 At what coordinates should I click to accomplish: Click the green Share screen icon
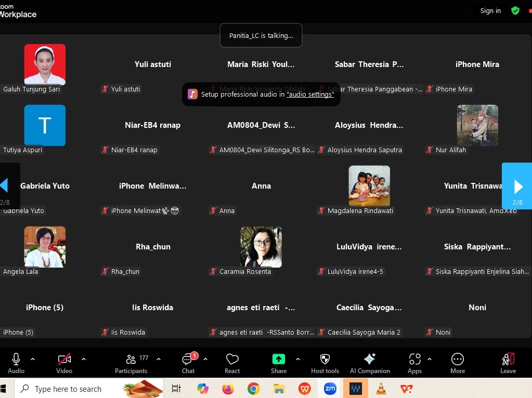[279, 360]
